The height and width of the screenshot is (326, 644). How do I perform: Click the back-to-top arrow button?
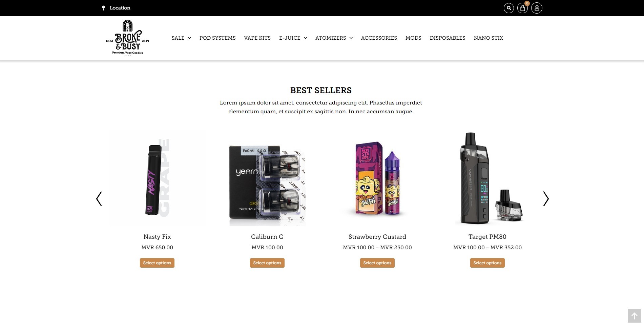pyautogui.click(x=634, y=316)
